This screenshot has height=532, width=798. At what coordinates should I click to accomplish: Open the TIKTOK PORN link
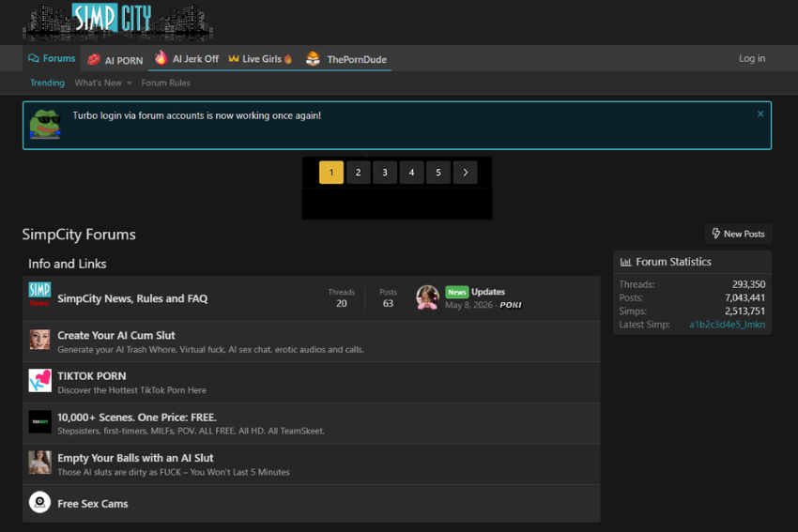click(x=92, y=376)
